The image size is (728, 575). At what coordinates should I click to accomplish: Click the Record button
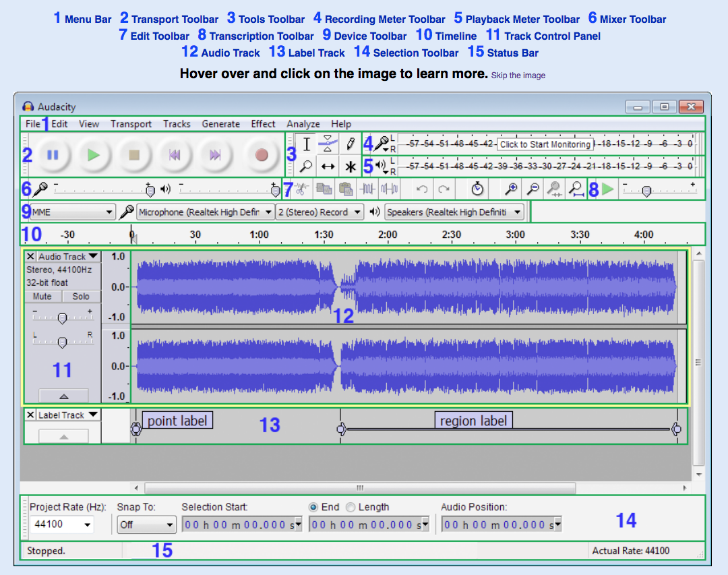(x=262, y=155)
